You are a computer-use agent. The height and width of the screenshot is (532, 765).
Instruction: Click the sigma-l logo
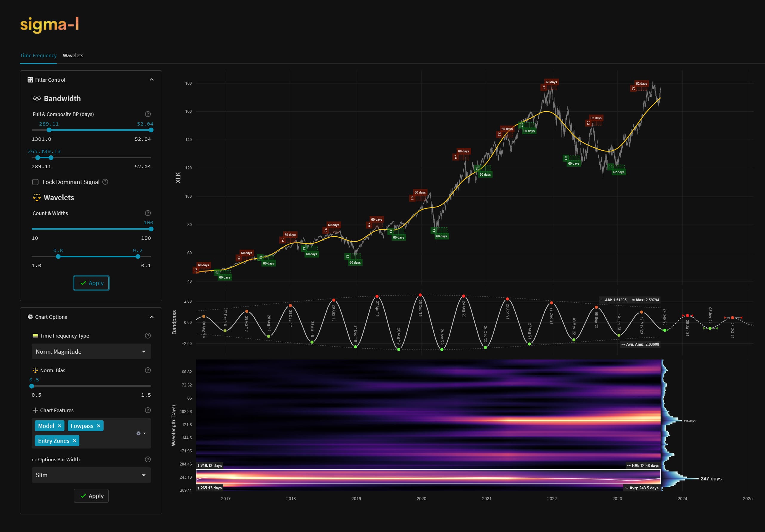(49, 25)
